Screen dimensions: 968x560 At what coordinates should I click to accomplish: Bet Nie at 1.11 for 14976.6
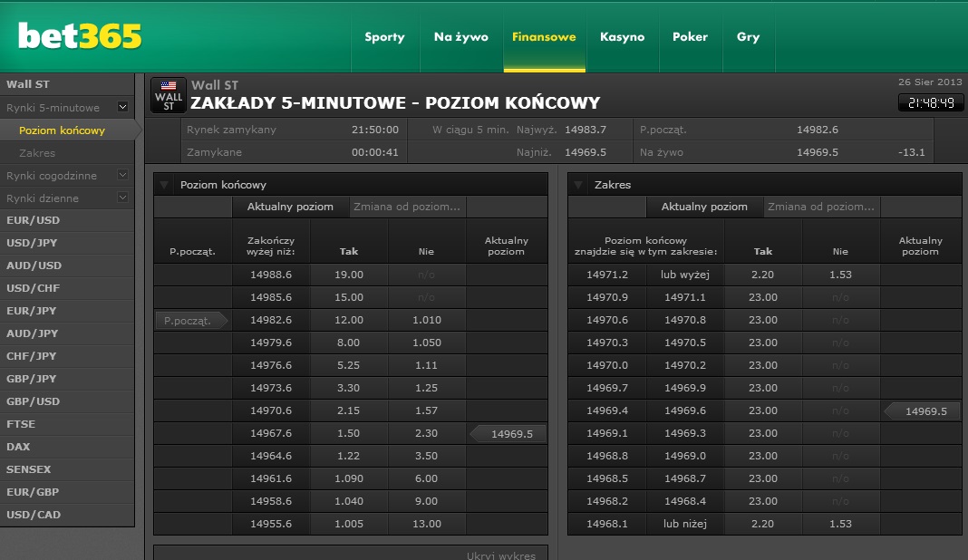coord(427,365)
